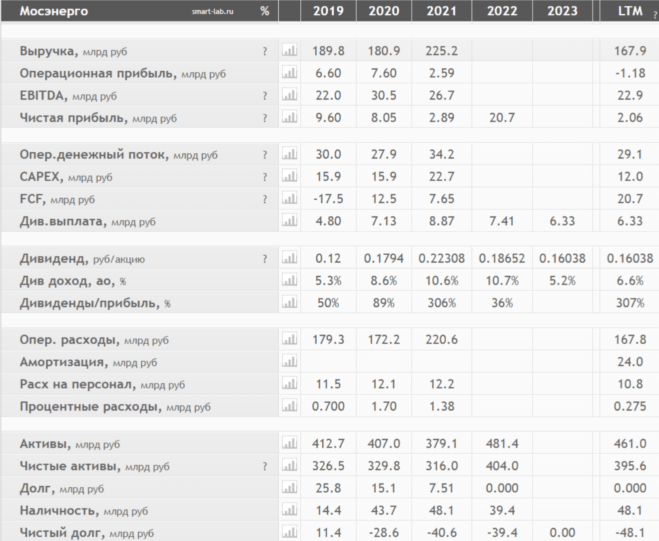Open chart icon for Расх на персонал row
659x541 pixels.
tap(290, 384)
